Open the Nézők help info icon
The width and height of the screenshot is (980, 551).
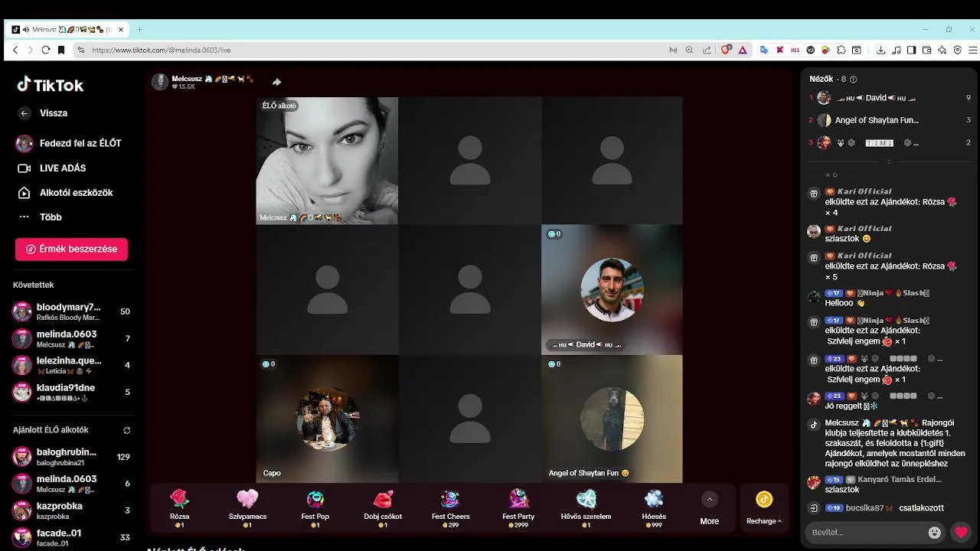pyautogui.click(x=854, y=79)
